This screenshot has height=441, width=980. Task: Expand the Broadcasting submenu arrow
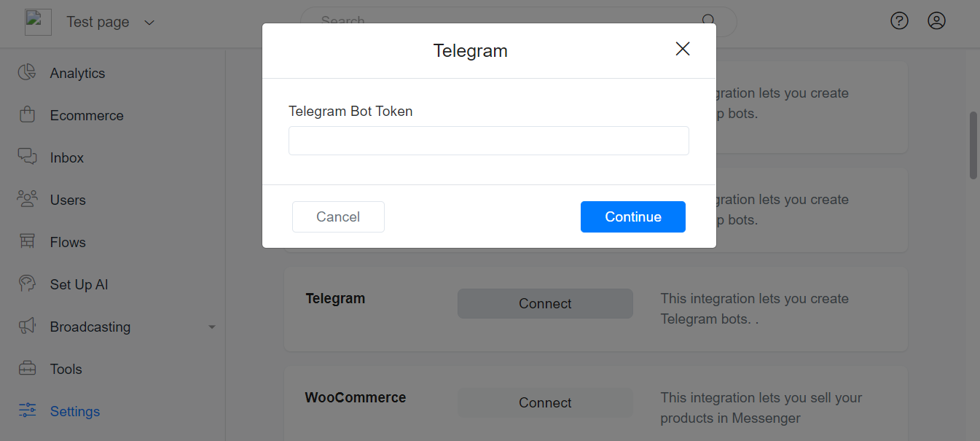(212, 327)
